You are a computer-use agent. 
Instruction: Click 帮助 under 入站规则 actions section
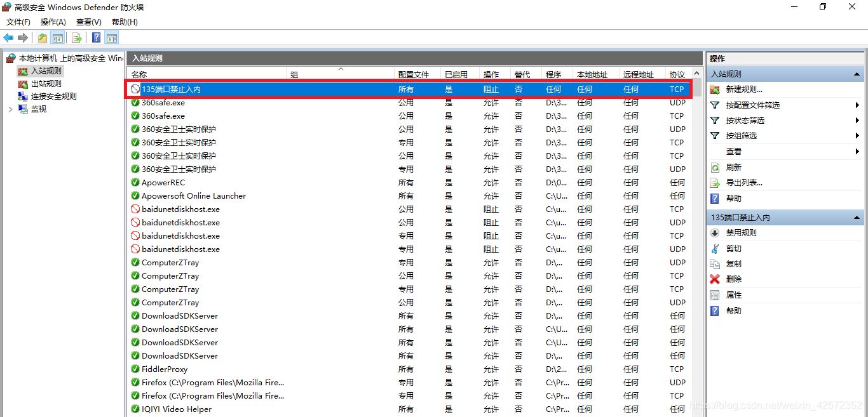[733, 199]
